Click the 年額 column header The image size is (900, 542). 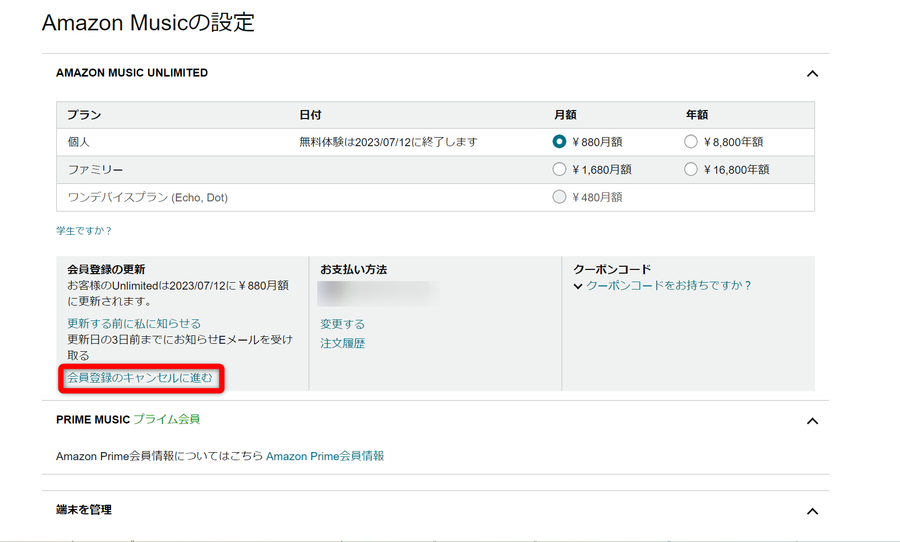697,115
